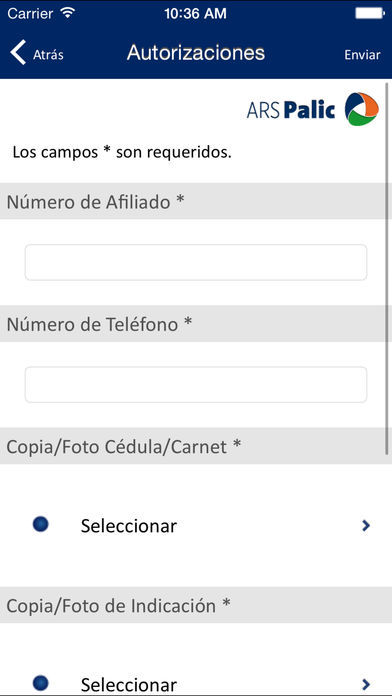Tap the Autorizaciones title in header
The width and height of the screenshot is (392, 696).
[x=196, y=53]
